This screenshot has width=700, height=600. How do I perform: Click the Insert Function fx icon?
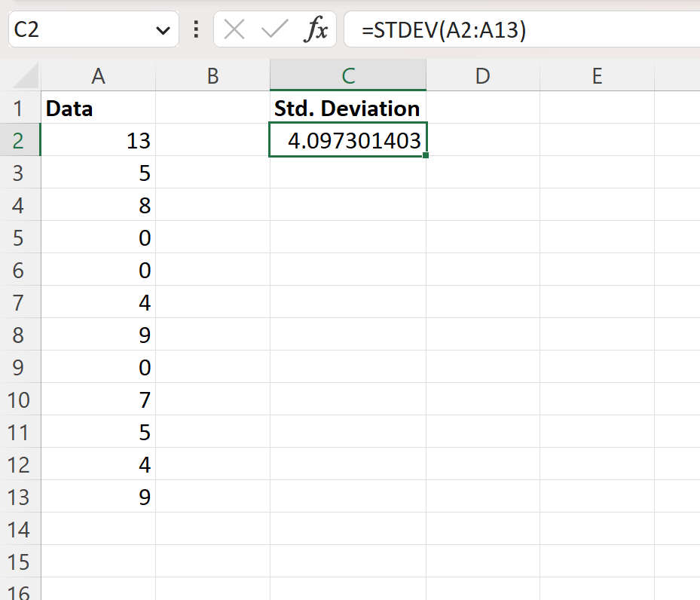click(x=316, y=29)
